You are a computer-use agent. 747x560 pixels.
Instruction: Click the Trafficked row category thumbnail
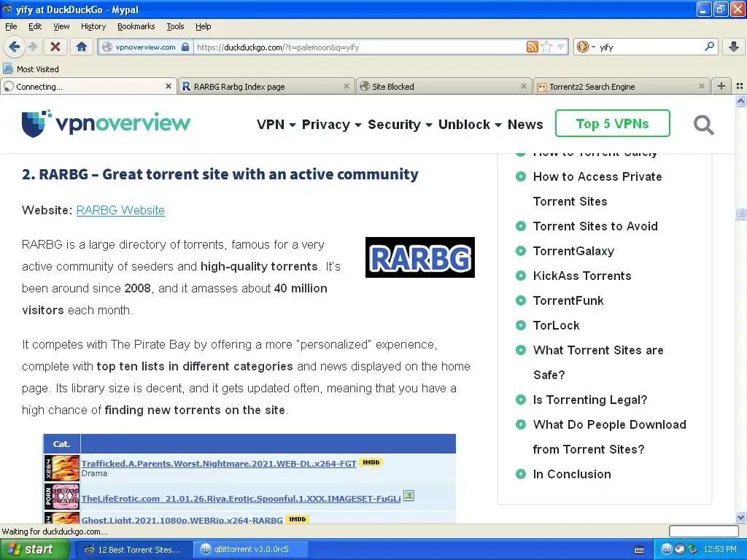coord(62,468)
